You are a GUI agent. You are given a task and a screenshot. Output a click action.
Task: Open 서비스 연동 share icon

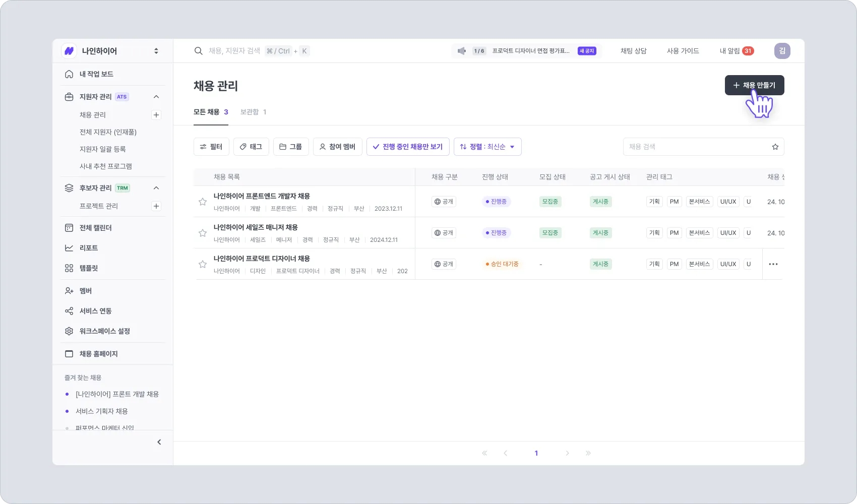pos(69,311)
